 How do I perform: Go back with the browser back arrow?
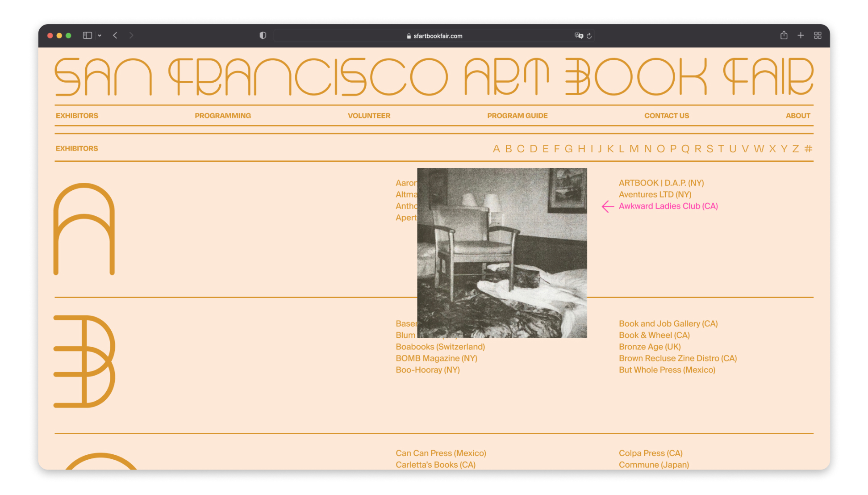115,35
